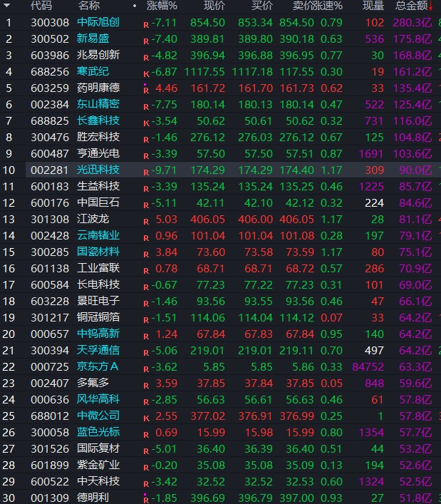Select stock 铜冠铜箔
The height and width of the screenshot is (504, 441).
pos(98,317)
